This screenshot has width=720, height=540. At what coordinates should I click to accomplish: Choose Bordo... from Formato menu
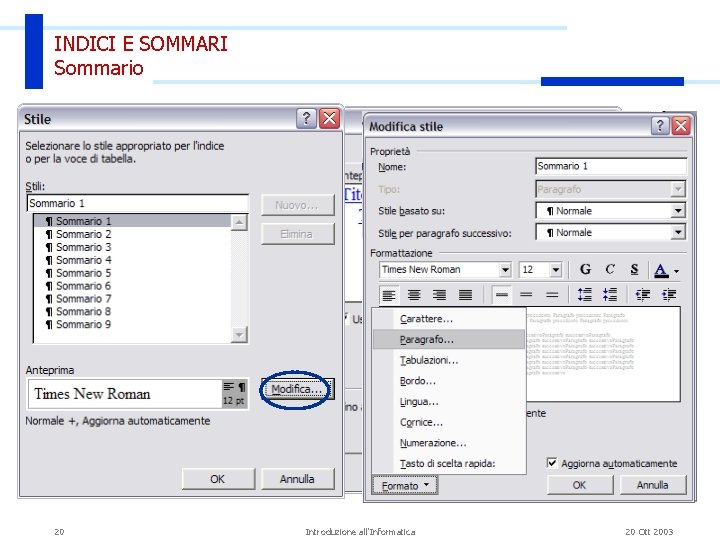pos(449,381)
